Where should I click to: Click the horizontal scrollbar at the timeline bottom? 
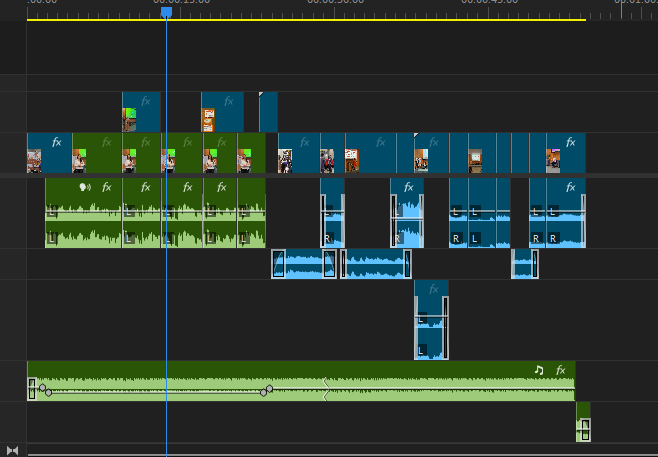342,454
